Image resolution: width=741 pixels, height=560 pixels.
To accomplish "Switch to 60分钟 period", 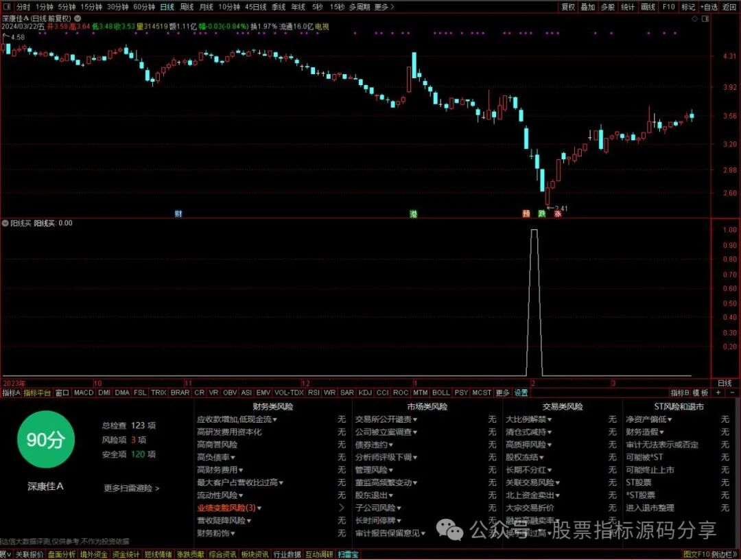I will pyautogui.click(x=143, y=7).
